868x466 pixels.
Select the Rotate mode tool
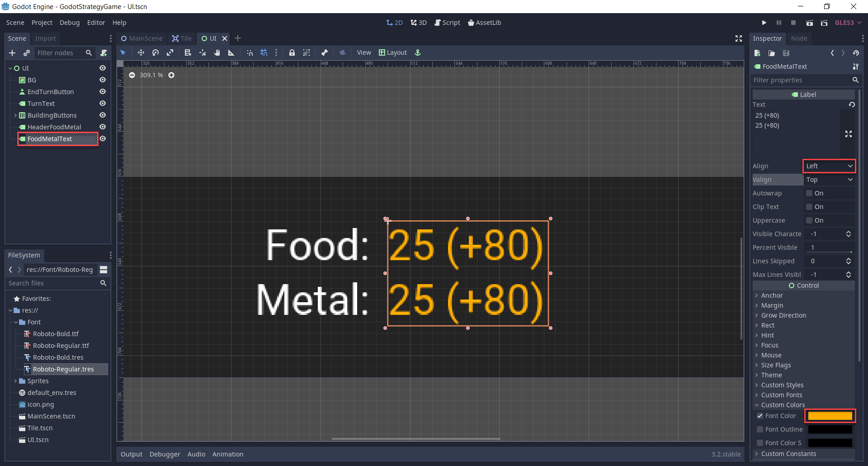pyautogui.click(x=156, y=52)
